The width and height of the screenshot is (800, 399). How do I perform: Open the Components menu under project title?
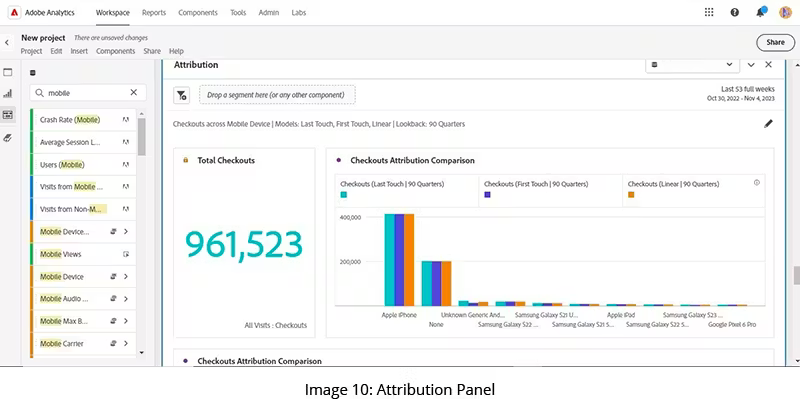click(x=116, y=51)
